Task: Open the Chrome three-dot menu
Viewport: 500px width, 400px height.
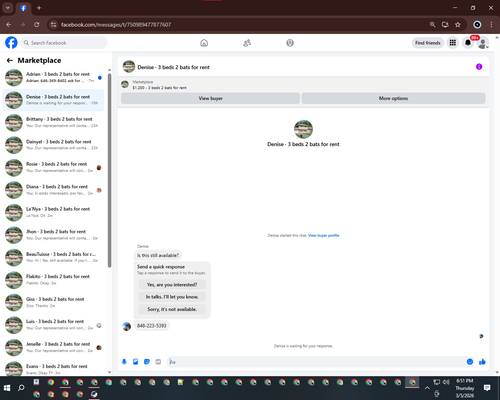Action: [491, 24]
